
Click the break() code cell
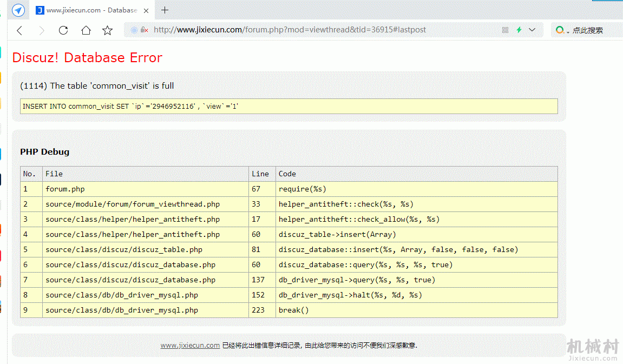(x=417, y=310)
